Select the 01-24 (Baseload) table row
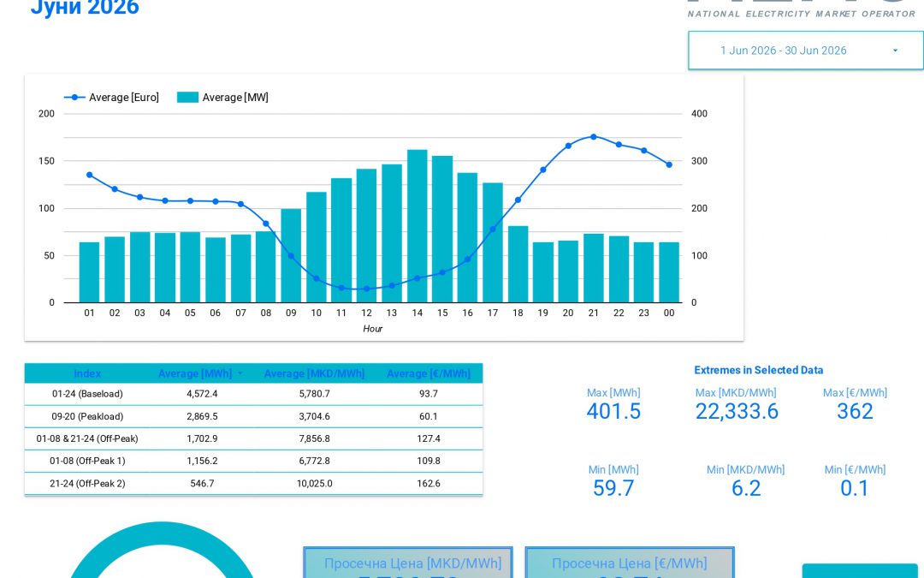 [253, 394]
